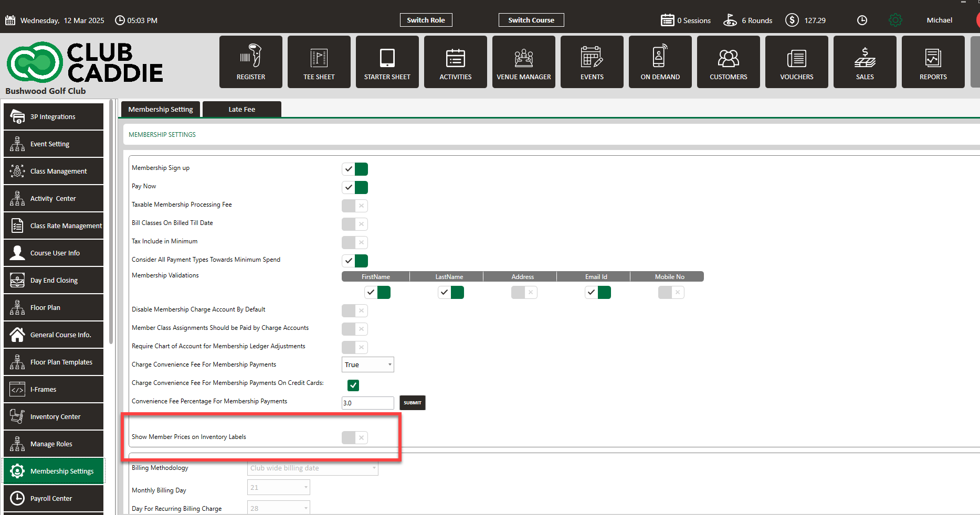
Task: Enable Mobile No validation switch
Action: (671, 292)
